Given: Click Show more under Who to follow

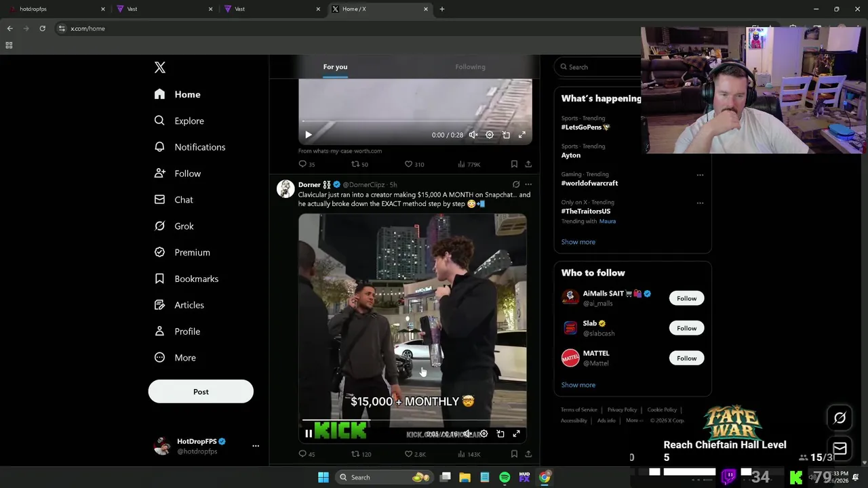Looking at the screenshot, I should click(578, 385).
